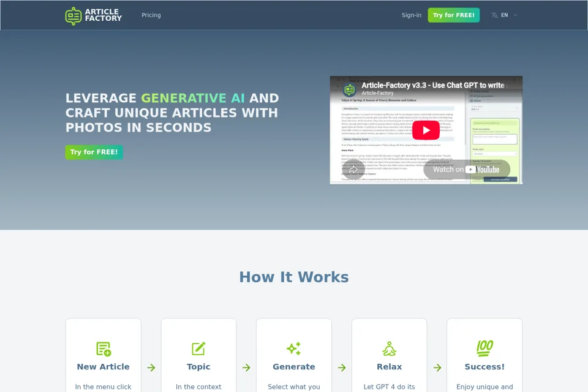Click the language chevron arrow
The width and height of the screenshot is (588, 392).
(515, 15)
